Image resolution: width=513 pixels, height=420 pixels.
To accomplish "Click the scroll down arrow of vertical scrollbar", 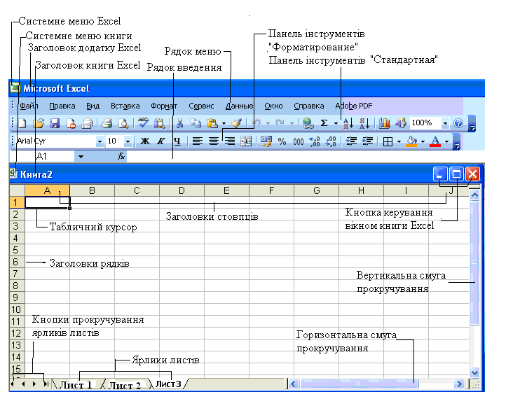I will coord(474,372).
